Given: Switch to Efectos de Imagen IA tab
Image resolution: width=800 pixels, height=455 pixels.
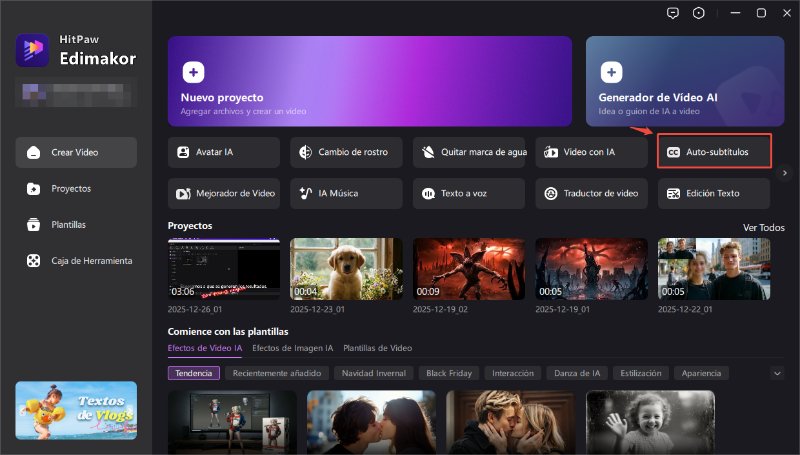Looking at the screenshot, I should point(292,348).
